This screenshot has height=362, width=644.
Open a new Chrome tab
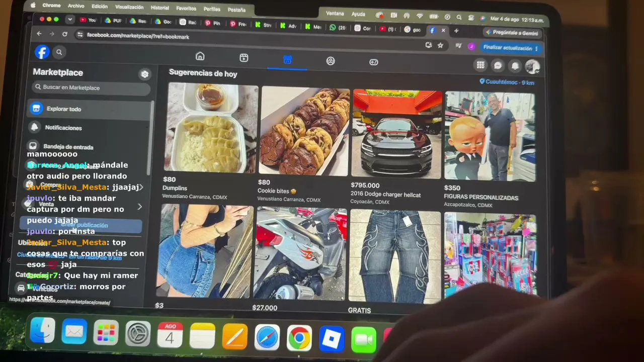click(456, 31)
